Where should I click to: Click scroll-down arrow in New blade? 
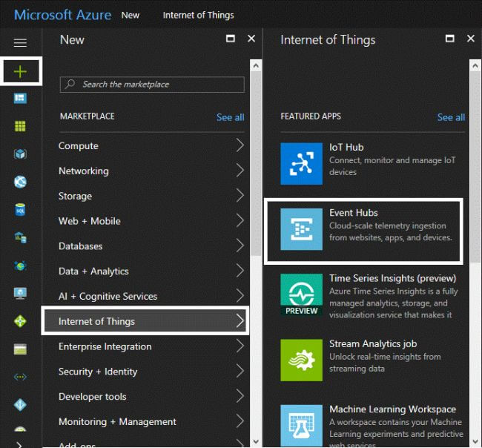click(x=256, y=441)
